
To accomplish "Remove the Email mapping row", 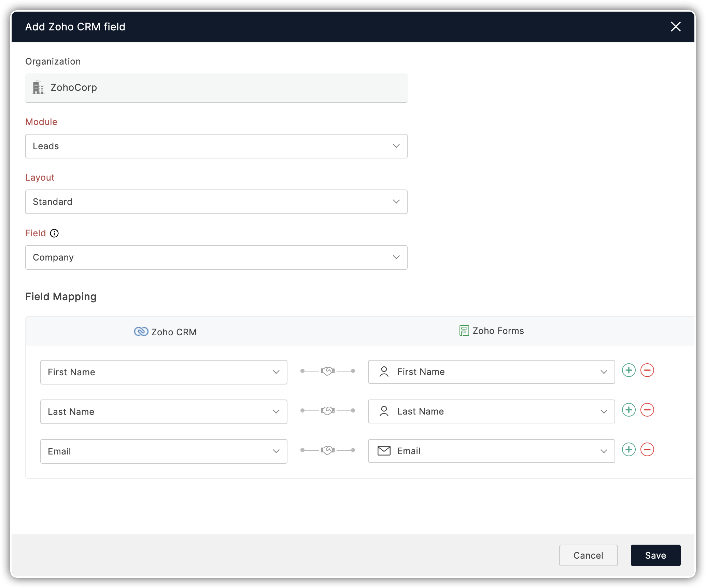I will pyautogui.click(x=647, y=450).
